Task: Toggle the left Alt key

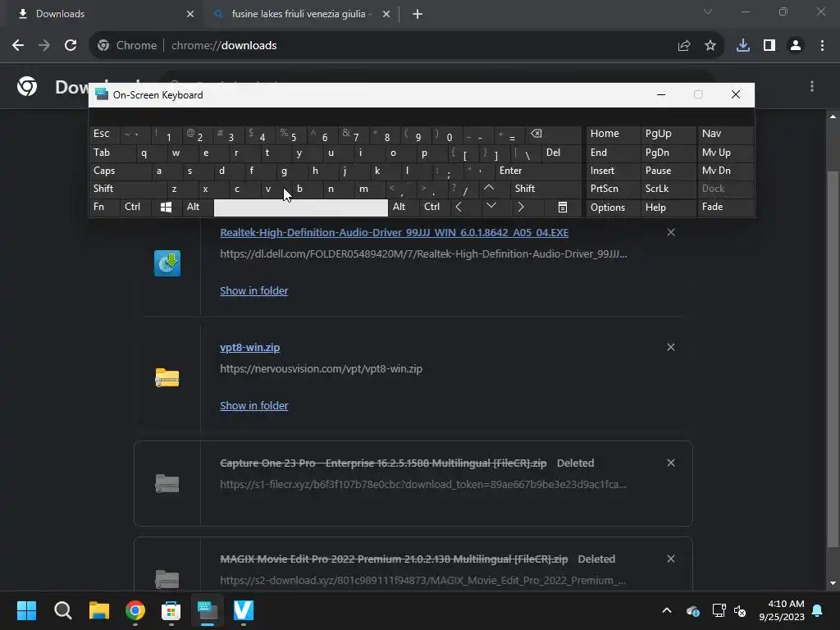Action: (197, 207)
